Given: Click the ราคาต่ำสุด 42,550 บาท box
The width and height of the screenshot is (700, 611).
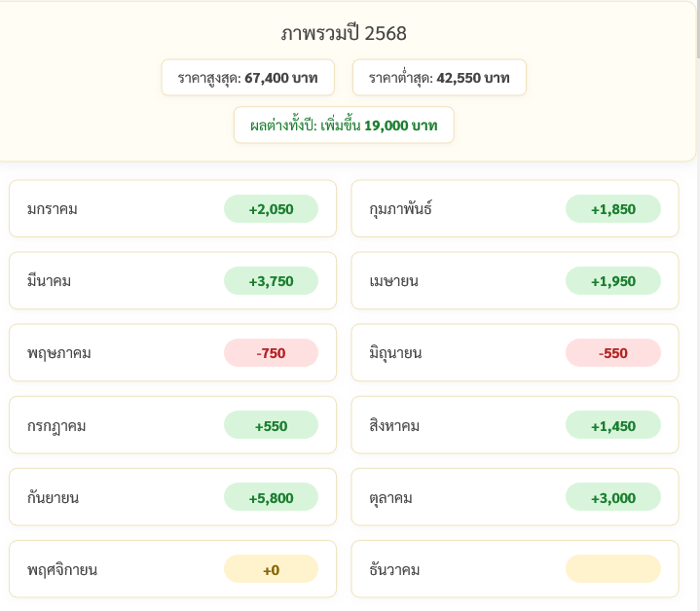Looking at the screenshot, I should coord(439,78).
